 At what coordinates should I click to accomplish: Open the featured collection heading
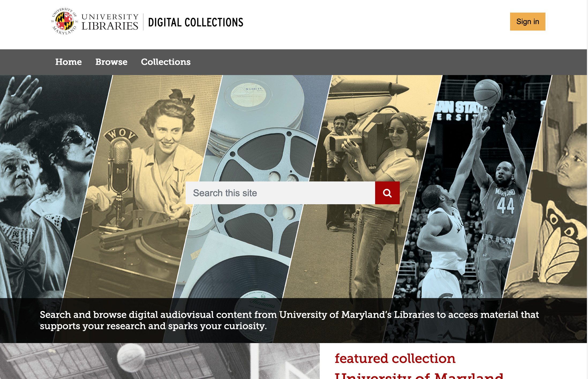(x=395, y=359)
